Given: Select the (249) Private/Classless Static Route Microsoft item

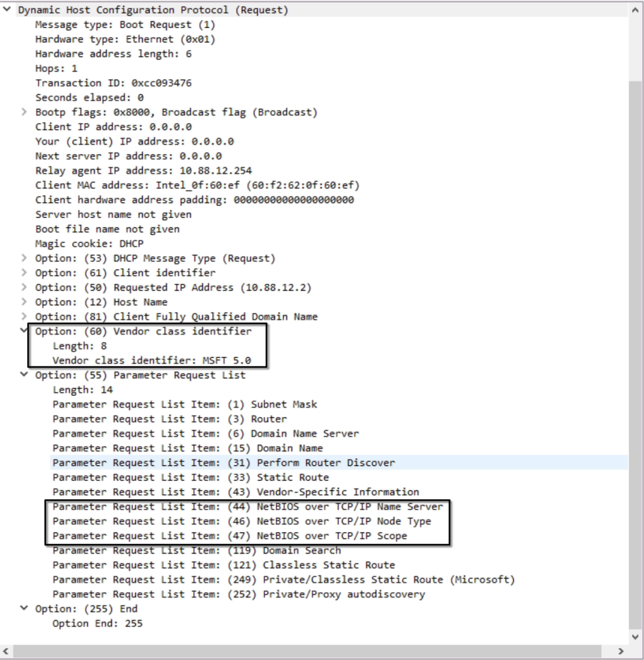Looking at the screenshot, I should [x=284, y=579].
